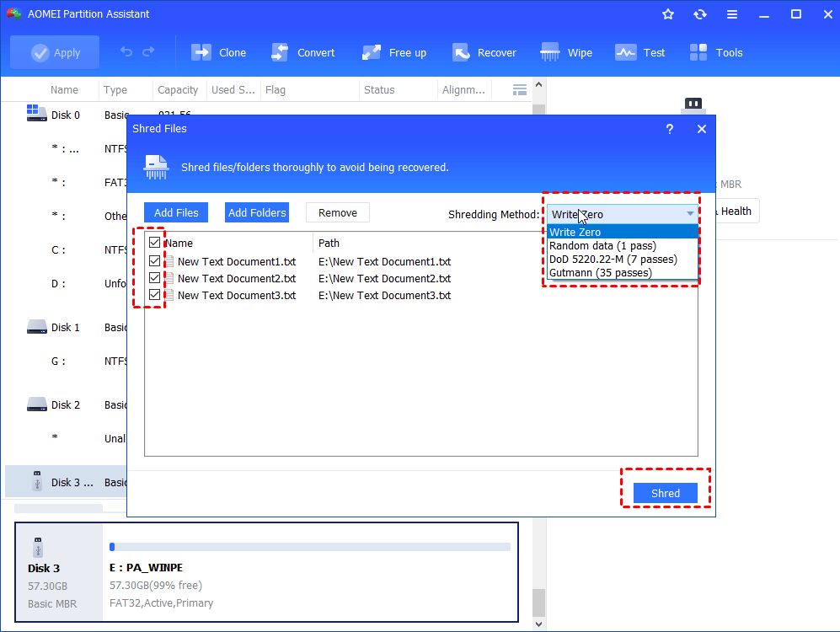Viewport: 840px width, 632px height.
Task: Click the E : PA_WINPE partition block
Action: (x=310, y=572)
